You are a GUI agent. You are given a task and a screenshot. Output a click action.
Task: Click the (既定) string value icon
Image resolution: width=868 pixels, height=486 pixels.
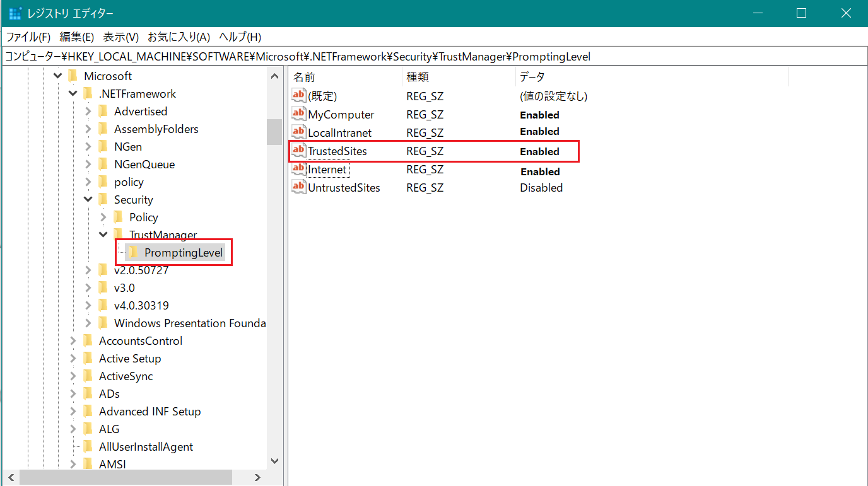(298, 96)
